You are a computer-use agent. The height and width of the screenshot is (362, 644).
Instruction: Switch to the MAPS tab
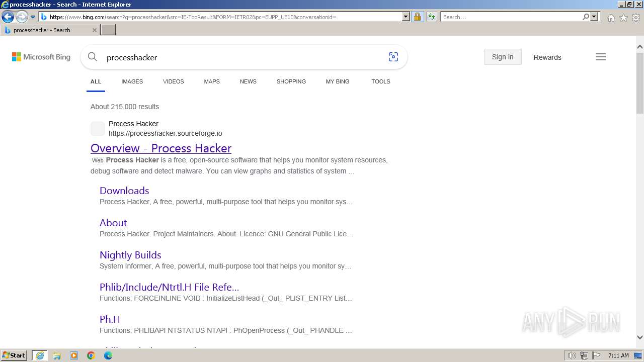212,81
